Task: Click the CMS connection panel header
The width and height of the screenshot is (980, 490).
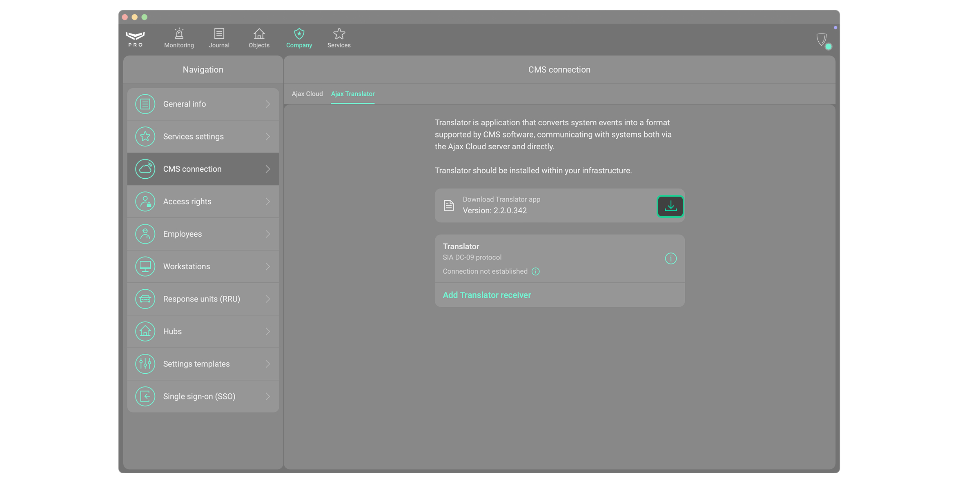Action: [559, 70]
